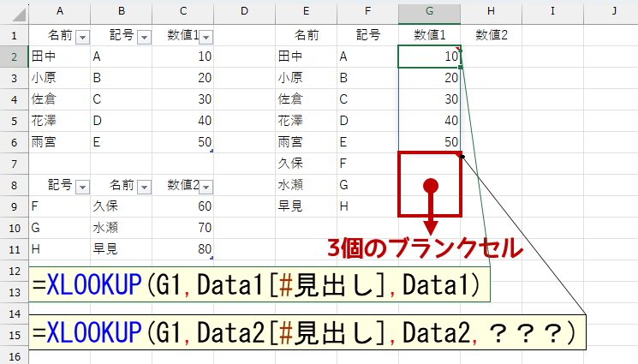Click cell B10 containing 水瀬
Image resolution: width=638 pixels, height=364 pixels.
tap(122, 228)
